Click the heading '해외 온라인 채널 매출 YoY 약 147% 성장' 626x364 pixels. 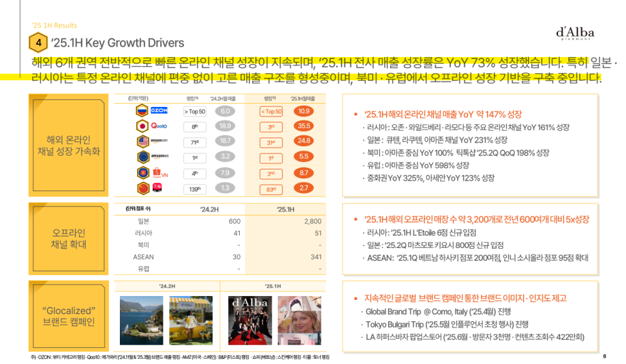pyautogui.click(x=443, y=115)
